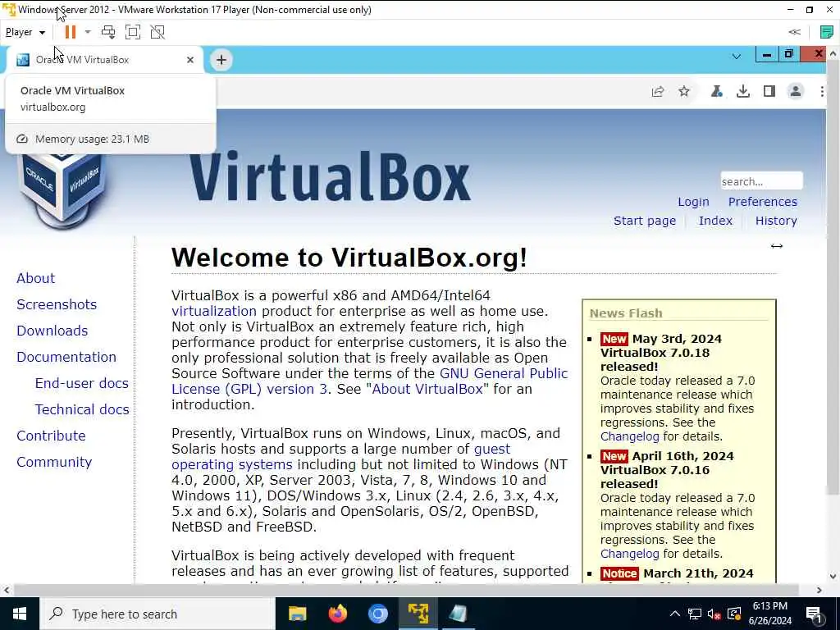Click the 'News Flash' heading
Image resolution: width=840 pixels, height=630 pixels.
point(626,313)
